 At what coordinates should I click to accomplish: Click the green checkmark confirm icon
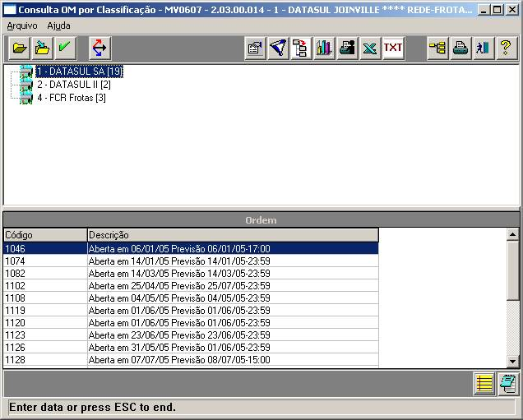click(x=66, y=48)
